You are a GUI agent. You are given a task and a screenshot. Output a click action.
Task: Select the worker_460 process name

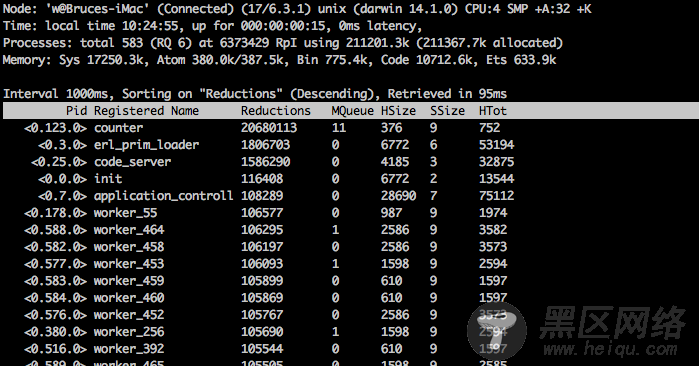[x=129, y=298]
